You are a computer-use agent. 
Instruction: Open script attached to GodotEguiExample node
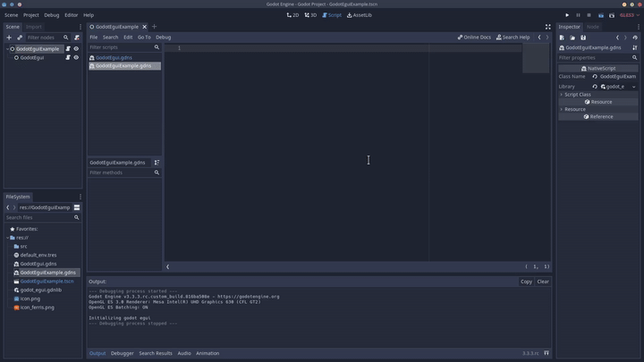(68, 49)
